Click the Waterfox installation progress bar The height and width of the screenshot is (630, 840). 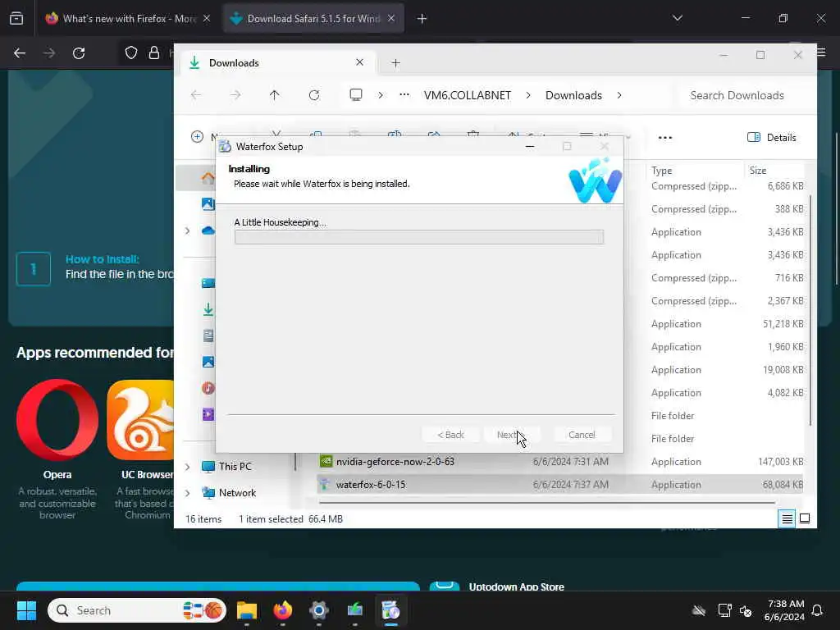click(419, 237)
